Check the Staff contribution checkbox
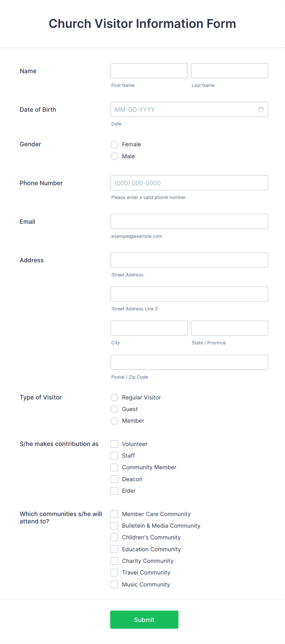 (x=114, y=455)
